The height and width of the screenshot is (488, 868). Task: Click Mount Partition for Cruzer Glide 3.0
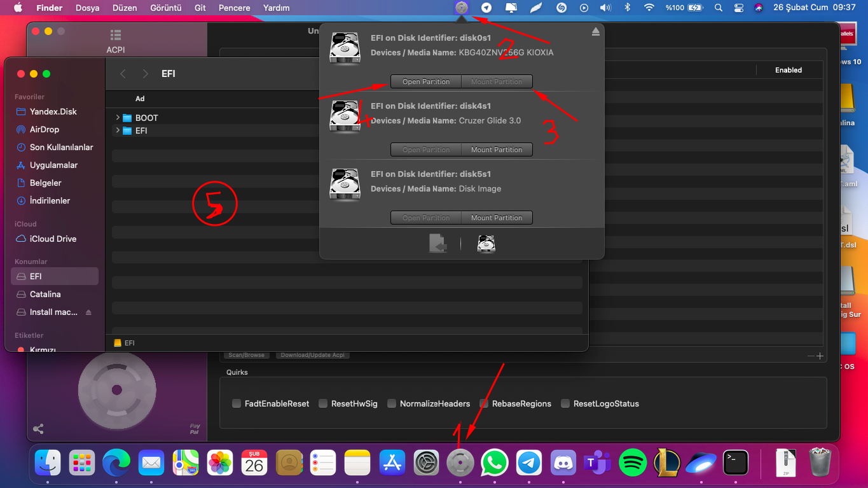tap(496, 150)
